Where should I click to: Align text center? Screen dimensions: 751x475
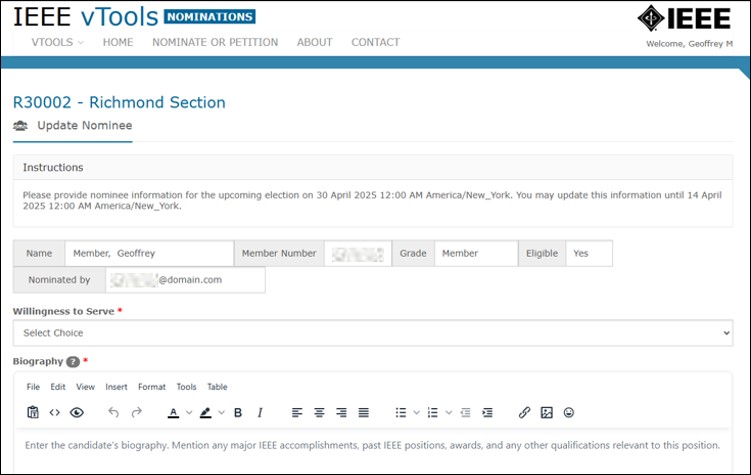pos(319,412)
